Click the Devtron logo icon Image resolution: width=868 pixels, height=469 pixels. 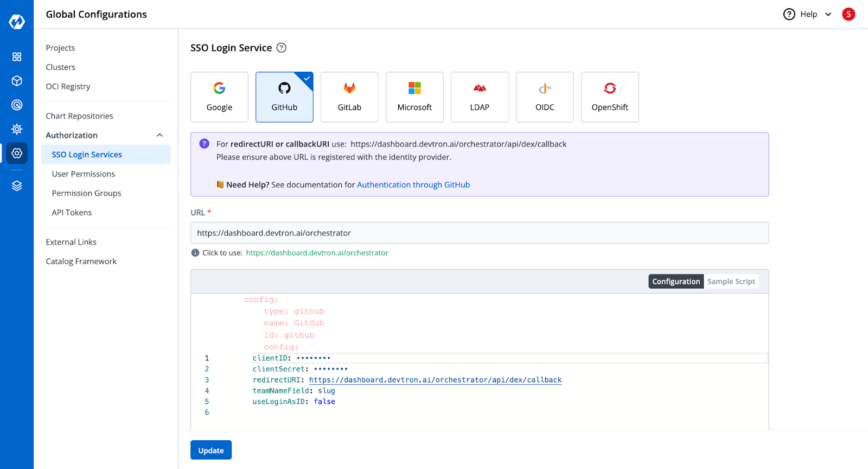[x=17, y=22]
